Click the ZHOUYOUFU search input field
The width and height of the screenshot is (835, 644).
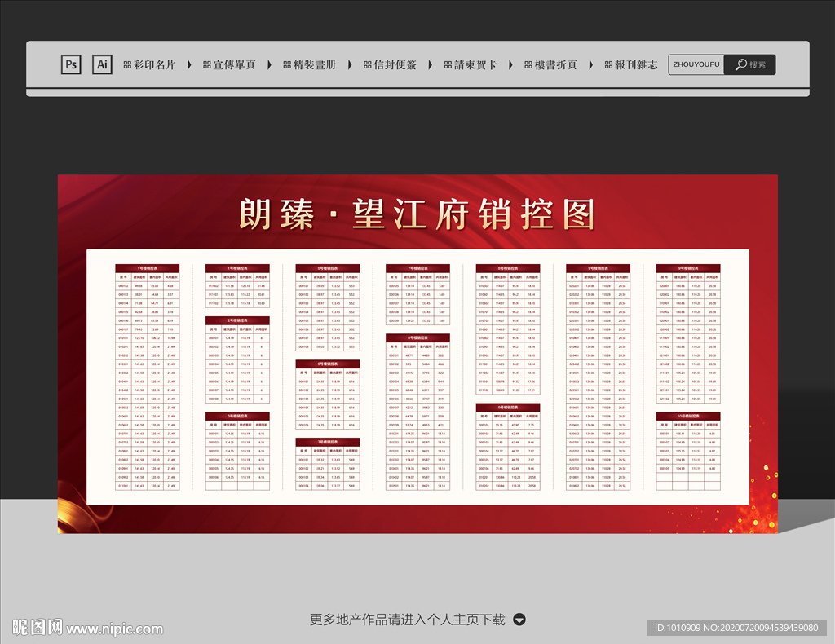click(x=695, y=64)
